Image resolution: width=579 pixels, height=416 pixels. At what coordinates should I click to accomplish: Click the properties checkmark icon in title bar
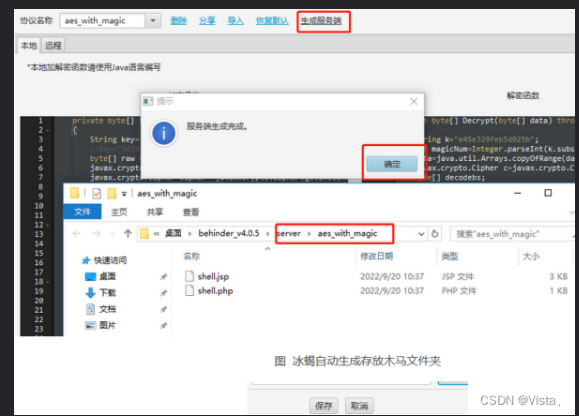tap(97, 193)
